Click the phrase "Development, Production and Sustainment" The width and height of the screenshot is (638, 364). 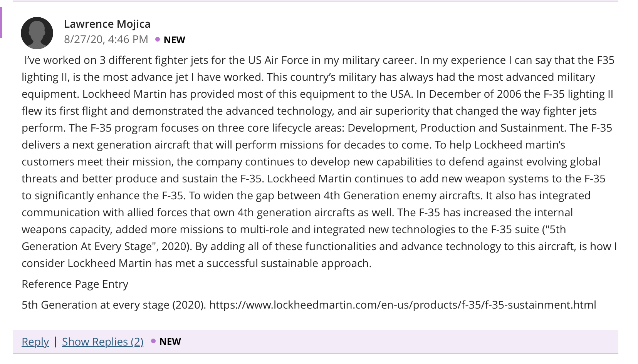[456, 128]
